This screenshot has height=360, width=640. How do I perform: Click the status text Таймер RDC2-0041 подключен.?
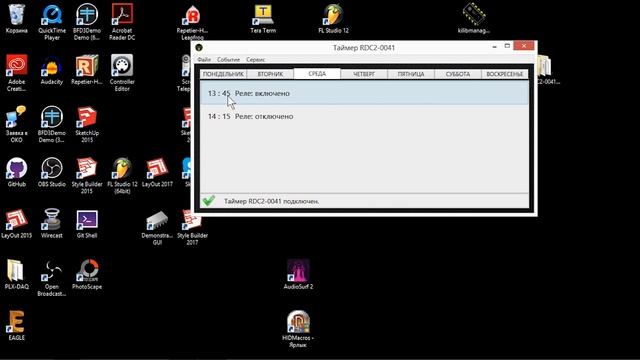coord(271,201)
